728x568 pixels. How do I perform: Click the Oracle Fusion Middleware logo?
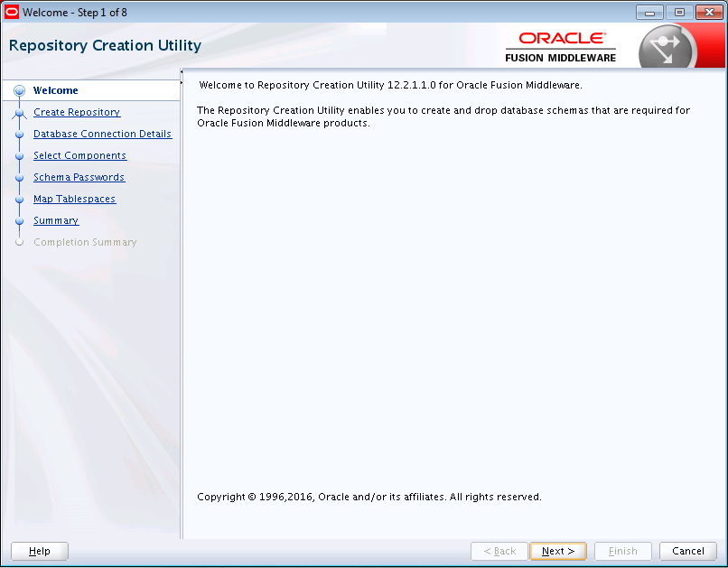click(x=561, y=47)
